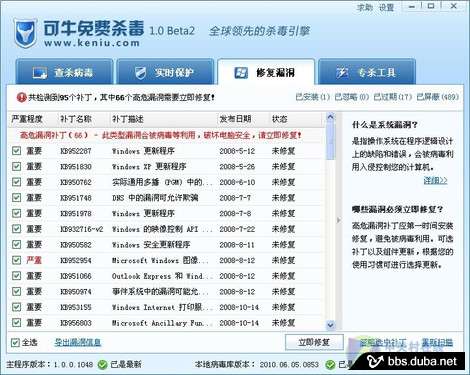Select patch name KB951748
The width and height of the screenshot is (470, 375).
click(76, 198)
